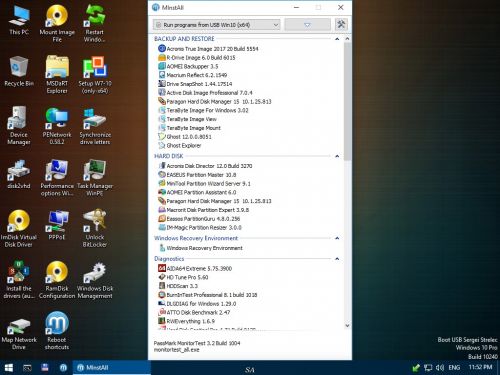
Task: Launch Install the drivers shortcut
Action: pos(19,280)
